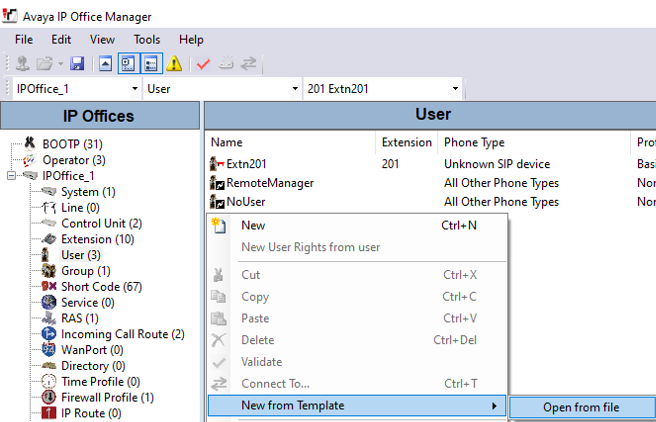
Task: Click Extension value 201 cell
Action: 390,164
